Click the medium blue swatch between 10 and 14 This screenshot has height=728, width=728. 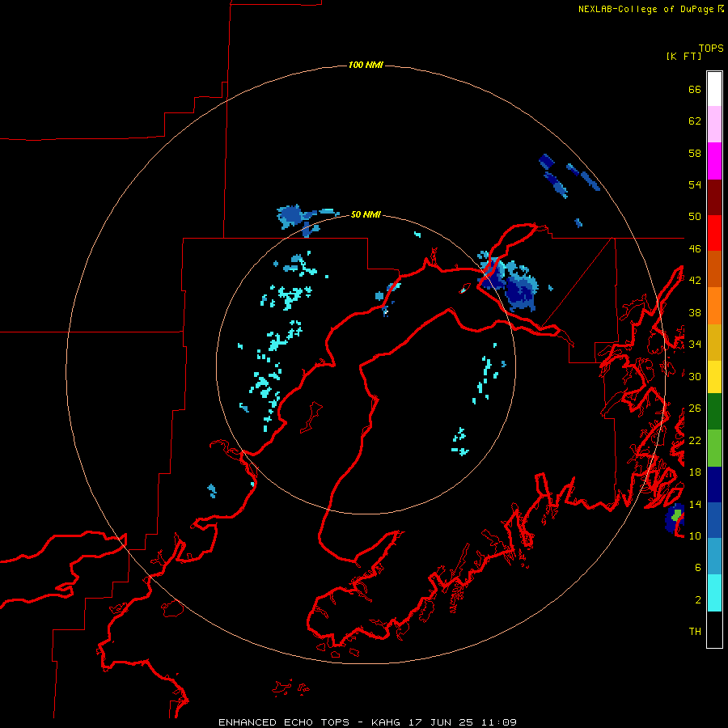click(714, 520)
